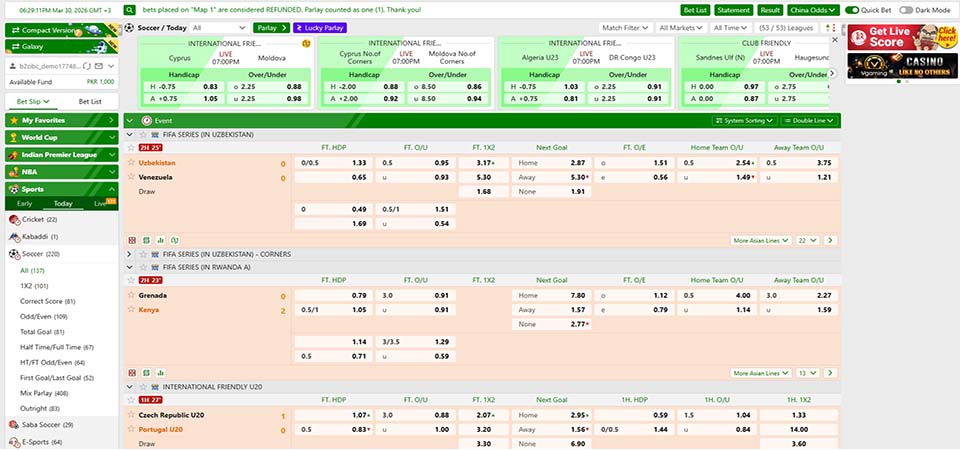Open the Statement button in top bar
This screenshot has width=960, height=450.
733,10
